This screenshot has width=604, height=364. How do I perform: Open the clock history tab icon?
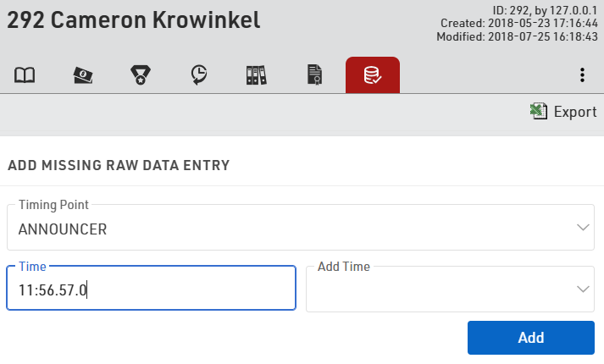[198, 75]
